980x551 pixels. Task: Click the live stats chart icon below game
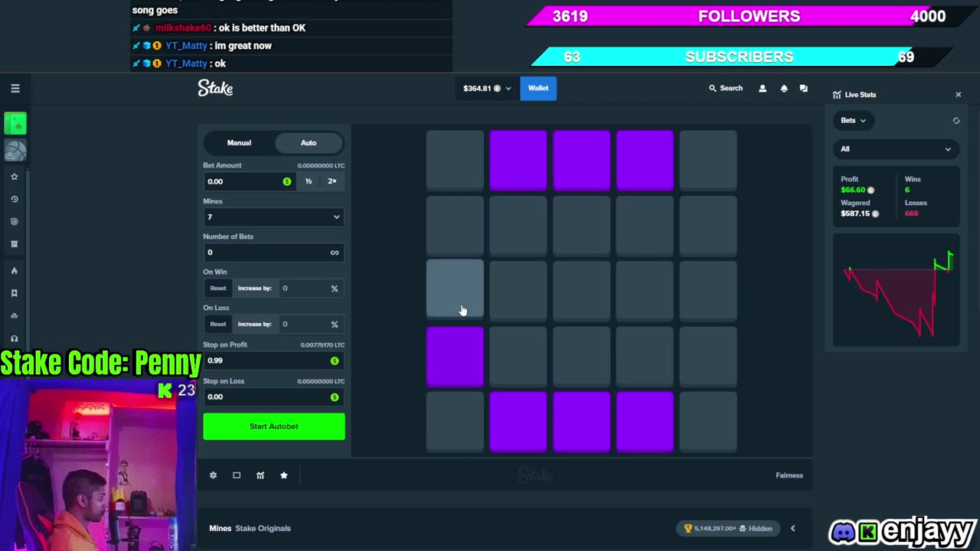pyautogui.click(x=260, y=475)
